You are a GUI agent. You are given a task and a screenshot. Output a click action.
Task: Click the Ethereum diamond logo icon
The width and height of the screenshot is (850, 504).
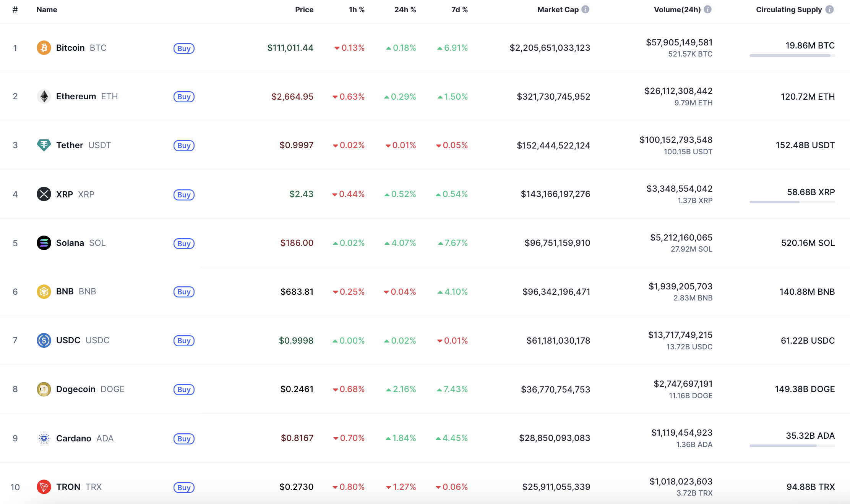[x=44, y=96]
